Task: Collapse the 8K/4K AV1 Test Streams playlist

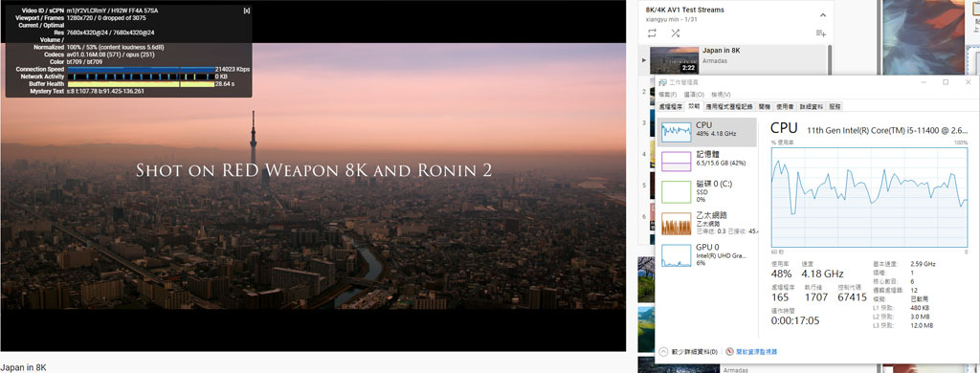Action: click(822, 15)
